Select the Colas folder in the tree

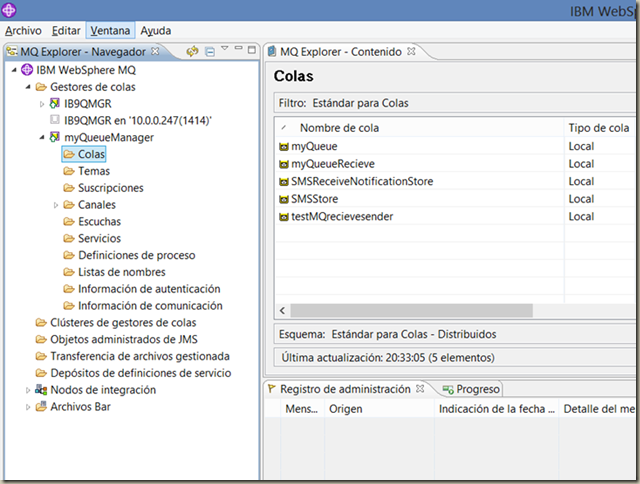84,154
